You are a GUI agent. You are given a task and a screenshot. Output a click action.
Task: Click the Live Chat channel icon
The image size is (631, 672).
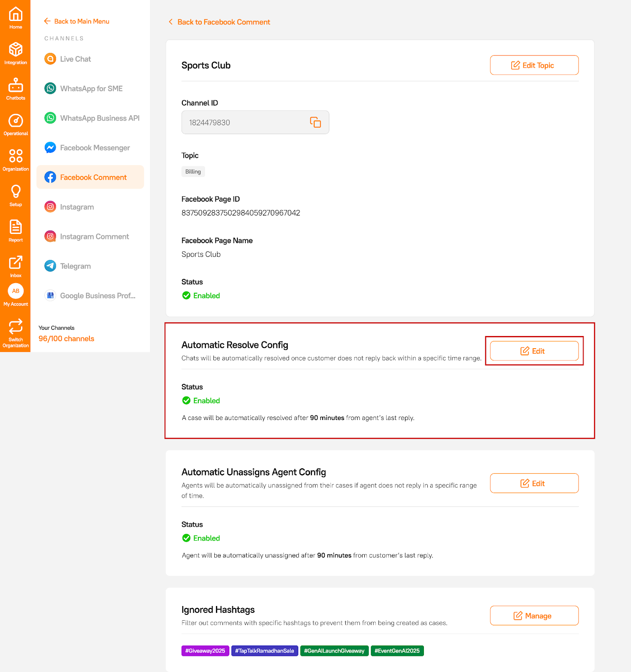(50, 59)
